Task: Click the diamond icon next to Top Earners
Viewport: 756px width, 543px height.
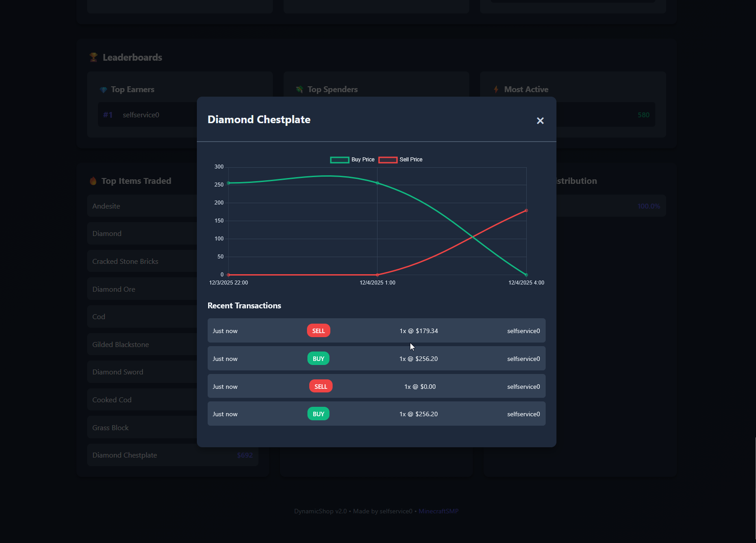Action: tap(103, 90)
